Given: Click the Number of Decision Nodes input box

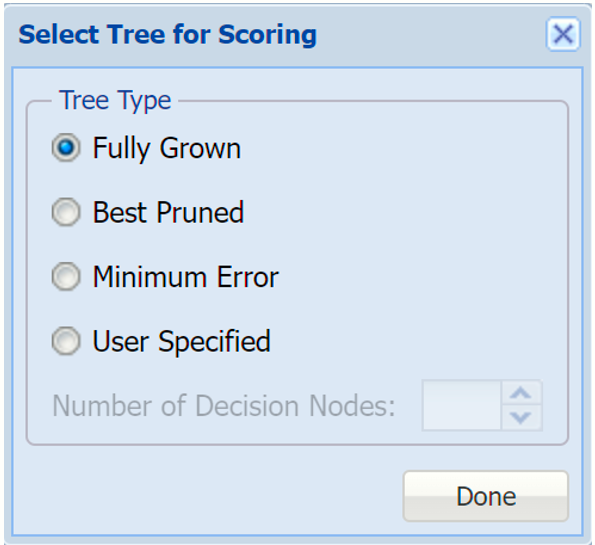Looking at the screenshot, I should pyautogui.click(x=462, y=405).
